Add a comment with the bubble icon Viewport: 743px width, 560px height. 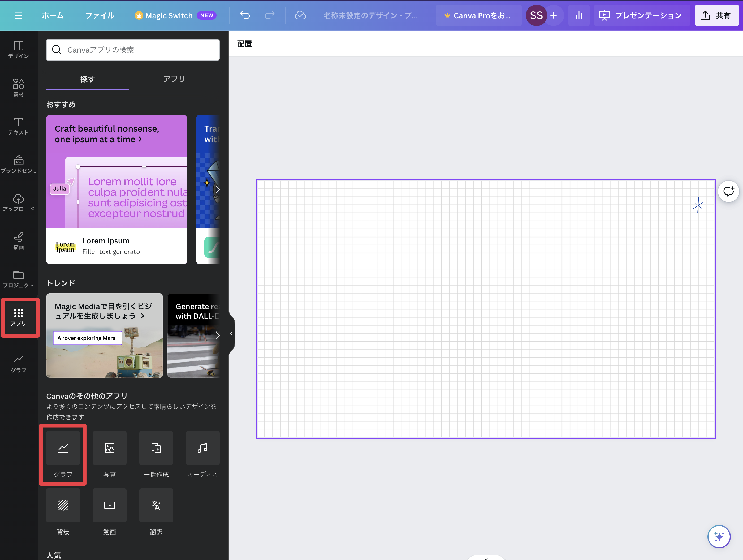(728, 191)
